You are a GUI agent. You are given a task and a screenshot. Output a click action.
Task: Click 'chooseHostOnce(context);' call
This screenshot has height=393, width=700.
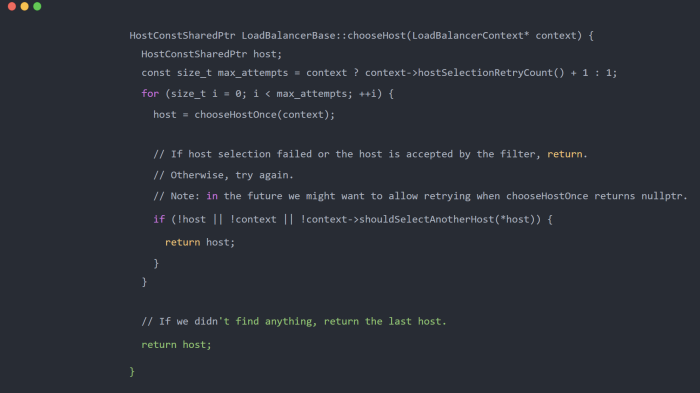tap(264, 115)
